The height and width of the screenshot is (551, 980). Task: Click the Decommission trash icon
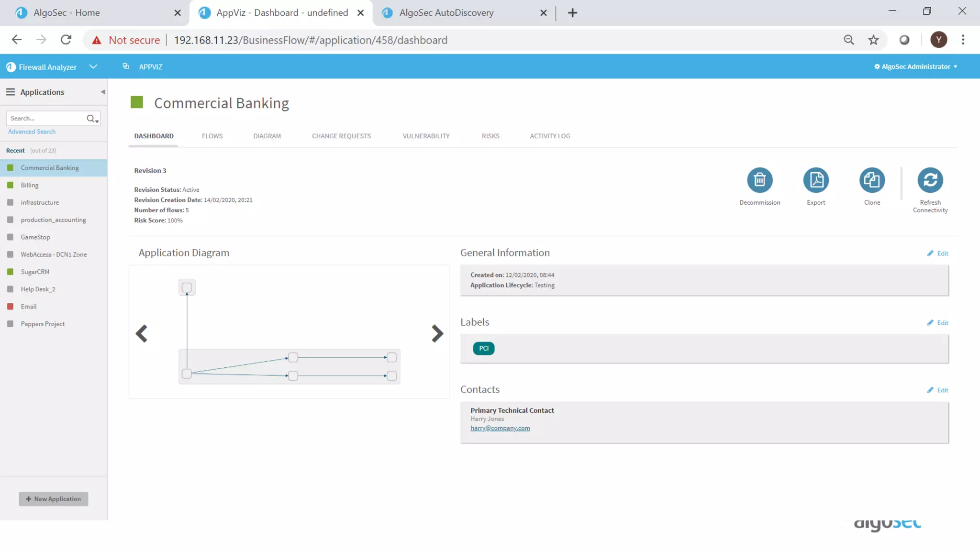[x=759, y=180]
